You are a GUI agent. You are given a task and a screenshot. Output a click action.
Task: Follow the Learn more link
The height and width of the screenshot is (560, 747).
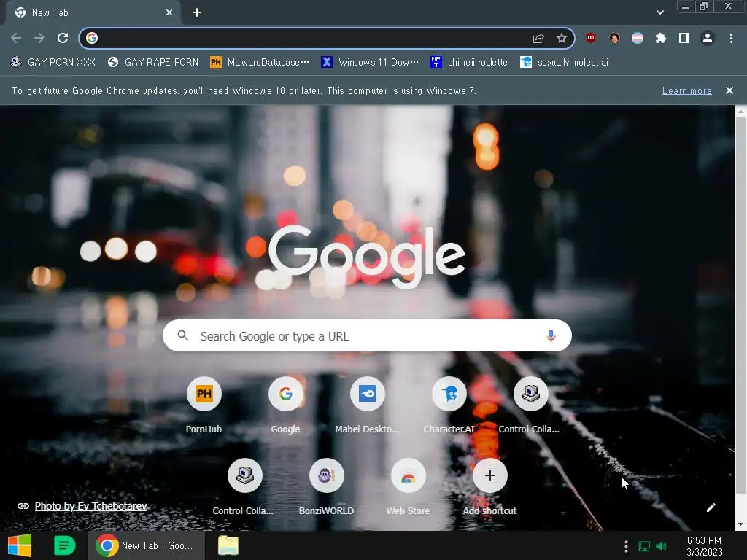687,90
